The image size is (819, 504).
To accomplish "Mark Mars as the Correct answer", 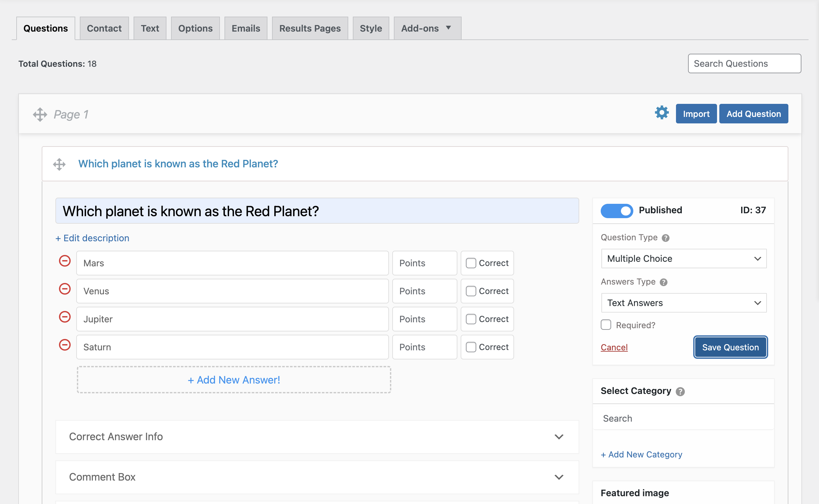I will 470,263.
